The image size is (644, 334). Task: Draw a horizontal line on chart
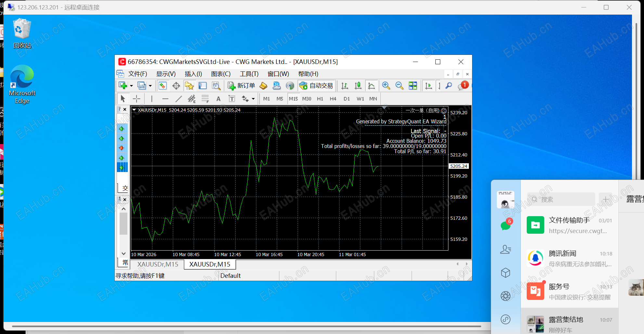coord(165,99)
